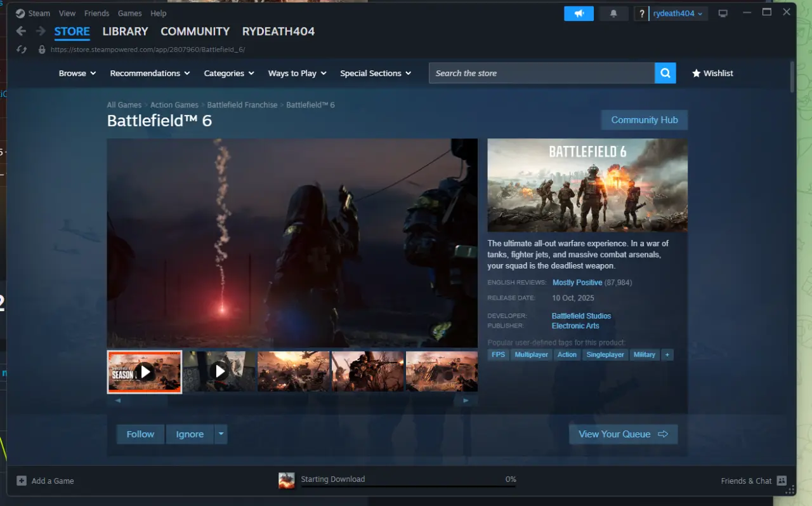
Task: Click the Add a Game plus icon
Action: tap(22, 481)
